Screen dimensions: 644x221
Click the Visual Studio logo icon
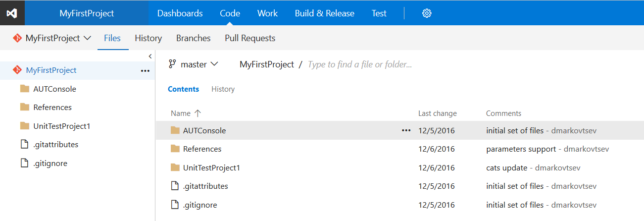(12, 13)
